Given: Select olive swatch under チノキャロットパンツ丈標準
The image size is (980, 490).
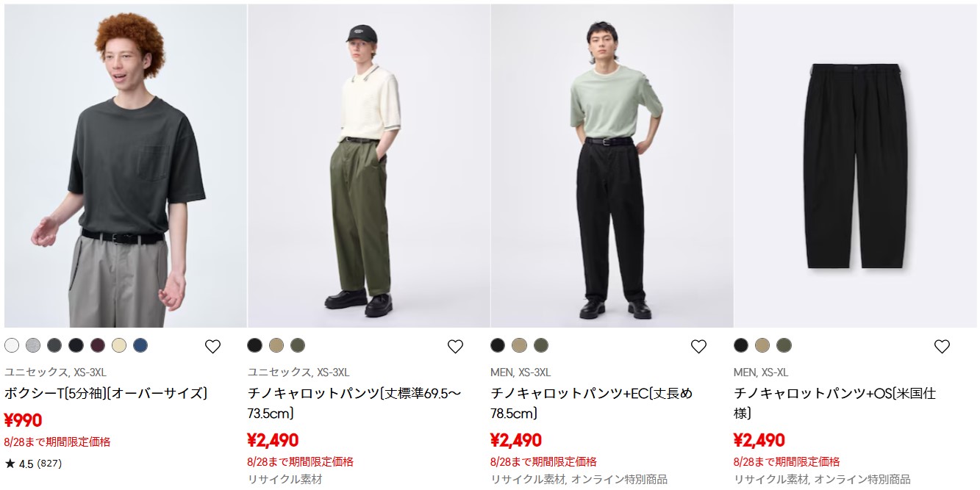Looking at the screenshot, I should (298, 345).
